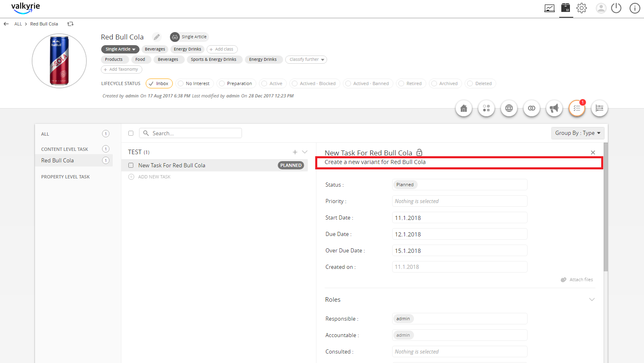This screenshot has width=644, height=363.
Task: Click the Red Bull Cola product thumbnail
Action: point(59,61)
